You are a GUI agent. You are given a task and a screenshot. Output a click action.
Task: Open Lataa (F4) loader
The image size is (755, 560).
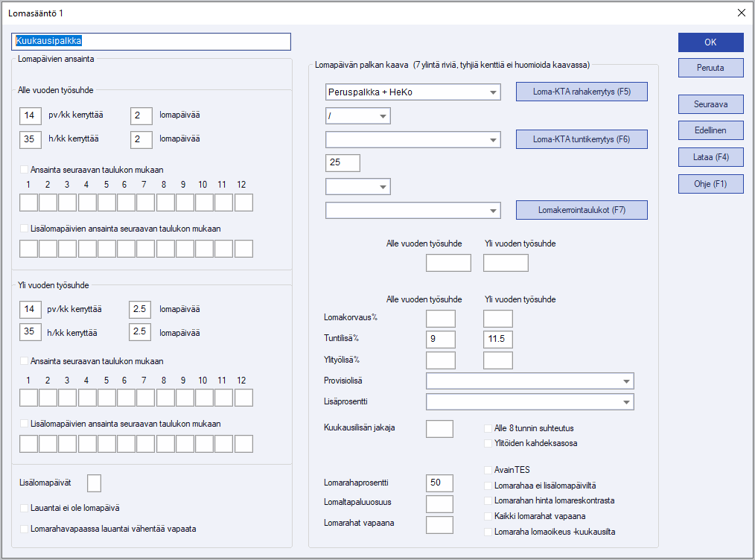pos(710,157)
